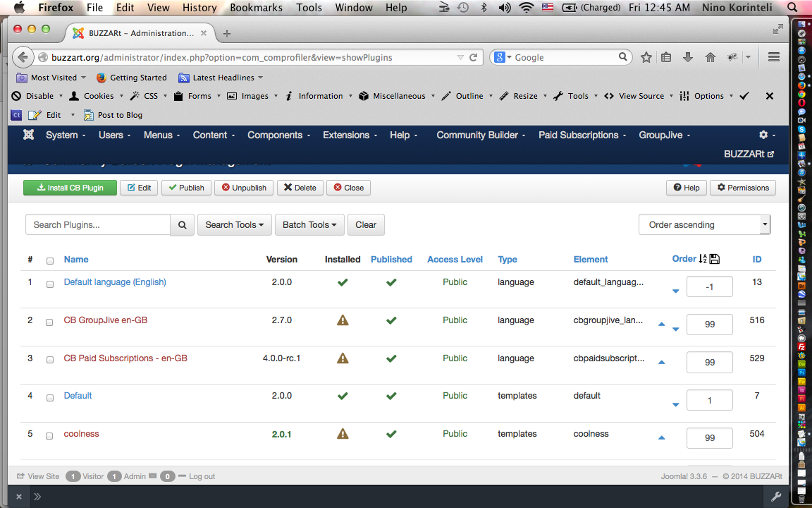Click the Order sort A-Z icon
Image resolution: width=812 pixels, height=508 pixels.
(x=703, y=259)
